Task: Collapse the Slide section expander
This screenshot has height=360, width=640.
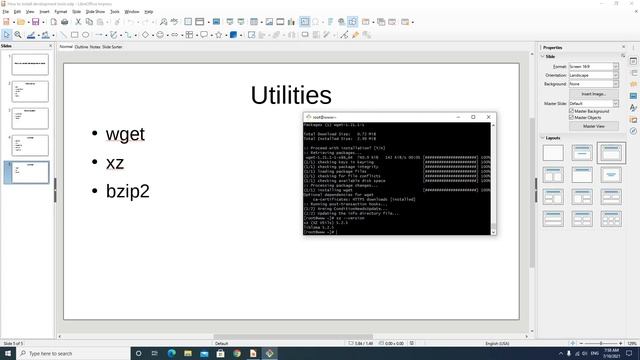Action: tap(542, 56)
